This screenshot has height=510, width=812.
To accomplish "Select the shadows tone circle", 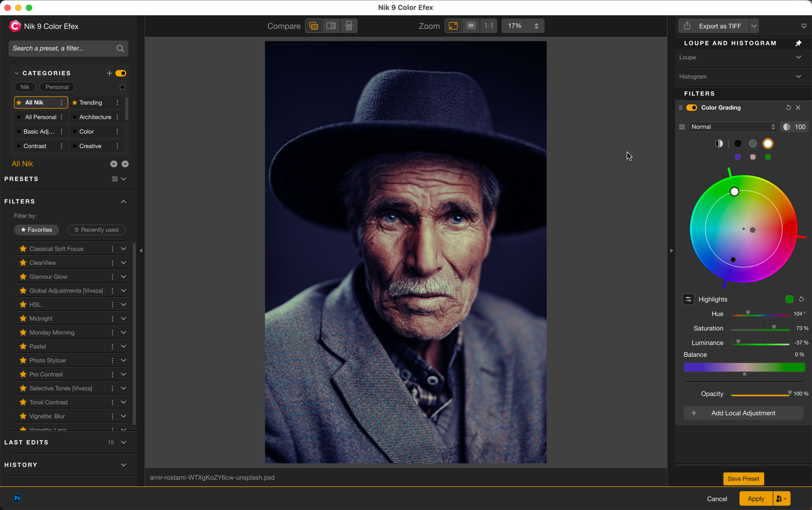I will click(737, 144).
